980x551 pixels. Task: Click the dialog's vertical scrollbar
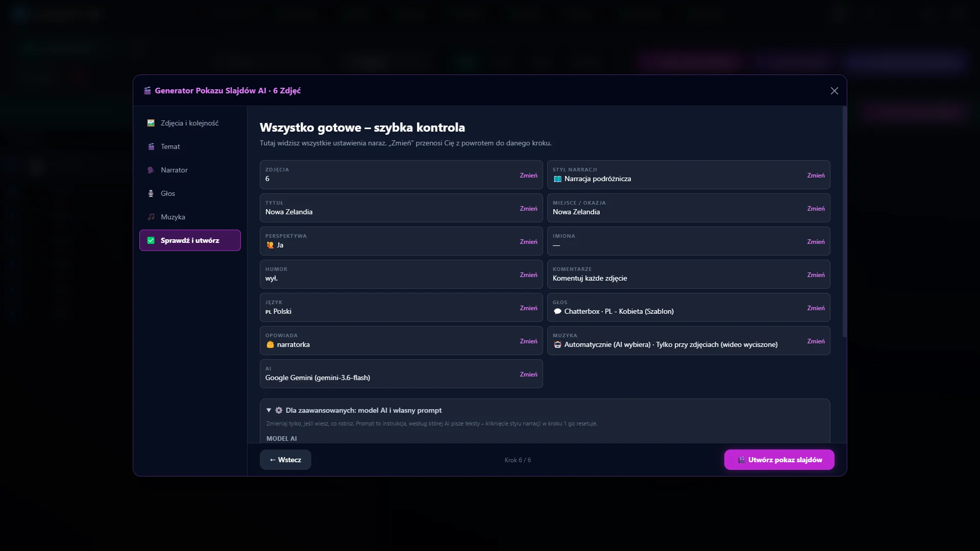click(844, 222)
